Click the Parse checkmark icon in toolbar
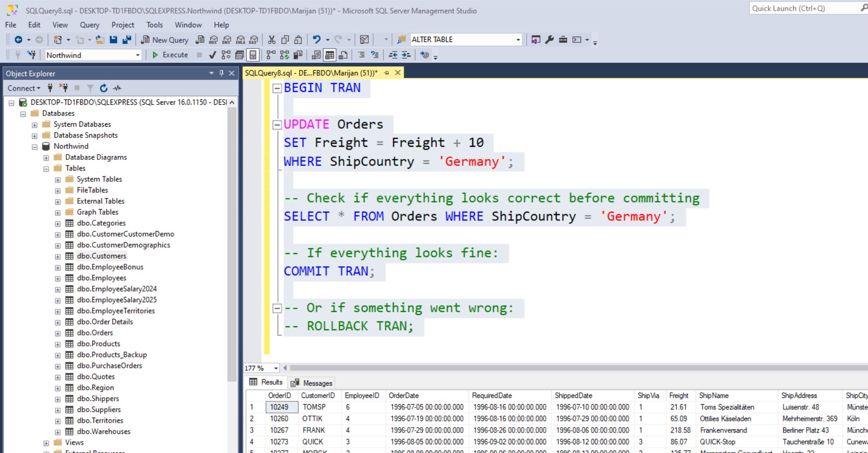868x453 pixels. [212, 55]
